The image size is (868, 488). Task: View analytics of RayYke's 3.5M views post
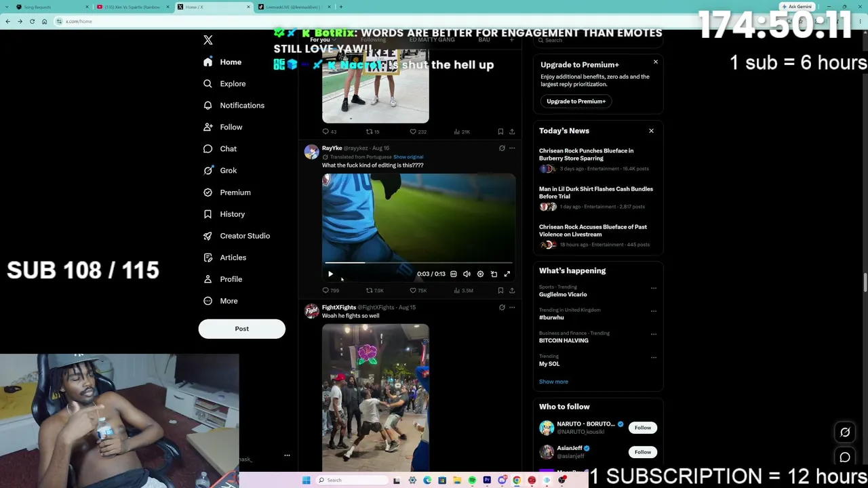(462, 291)
